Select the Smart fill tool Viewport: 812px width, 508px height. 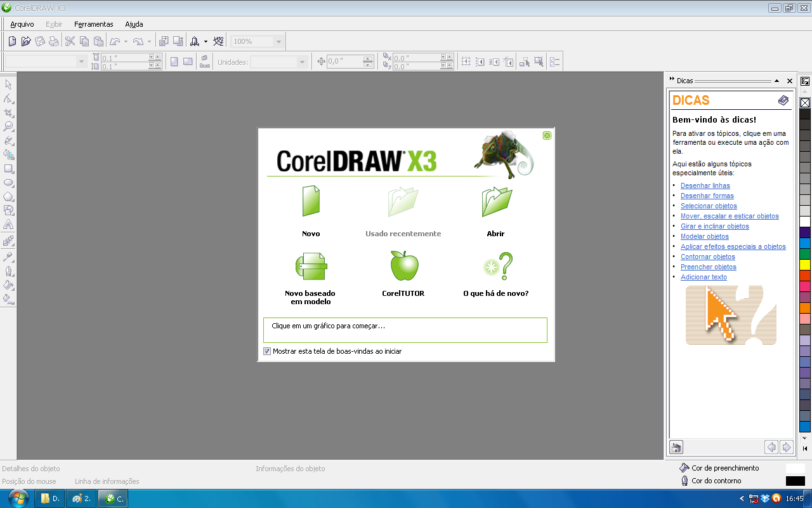[9, 154]
